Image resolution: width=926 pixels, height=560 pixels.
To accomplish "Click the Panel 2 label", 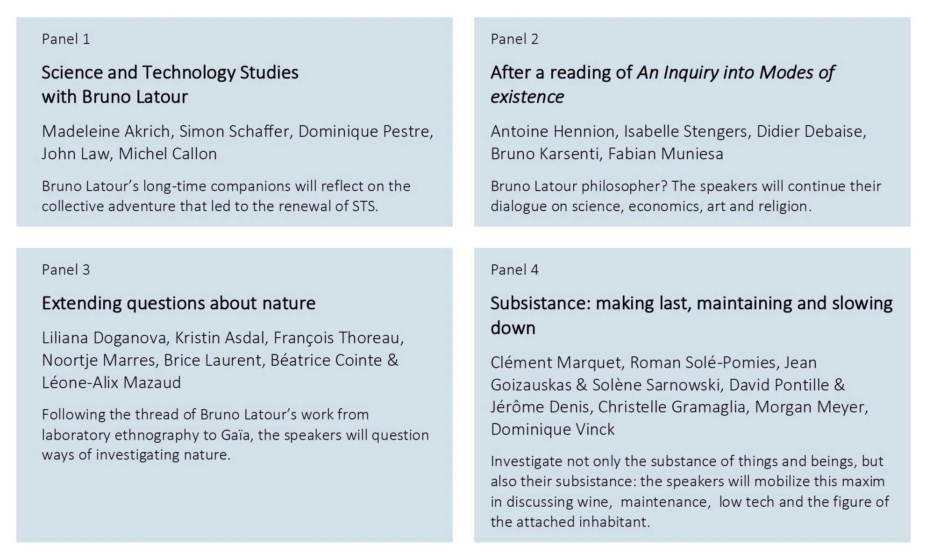I will (514, 39).
